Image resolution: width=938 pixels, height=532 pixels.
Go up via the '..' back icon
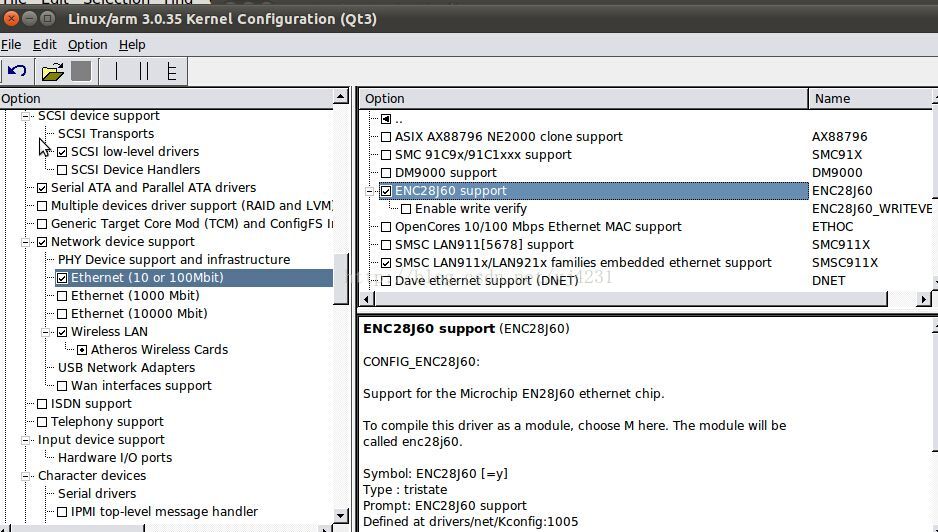386,119
